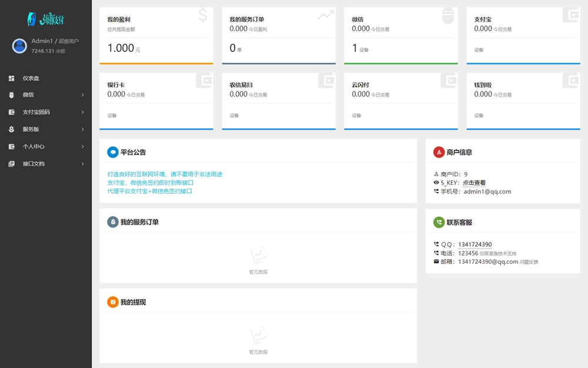Click the QQ number 1341724390 link
The image size is (588, 368).
[475, 245]
